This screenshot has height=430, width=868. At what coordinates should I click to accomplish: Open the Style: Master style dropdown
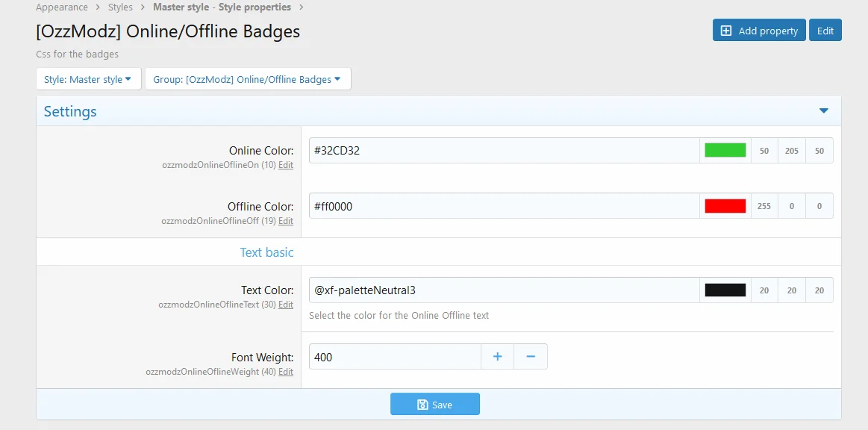tap(88, 79)
